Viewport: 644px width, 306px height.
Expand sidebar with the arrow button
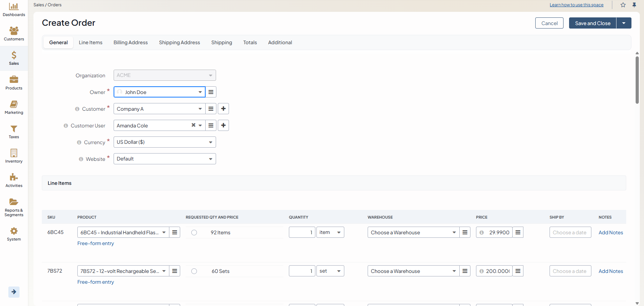pos(14,292)
